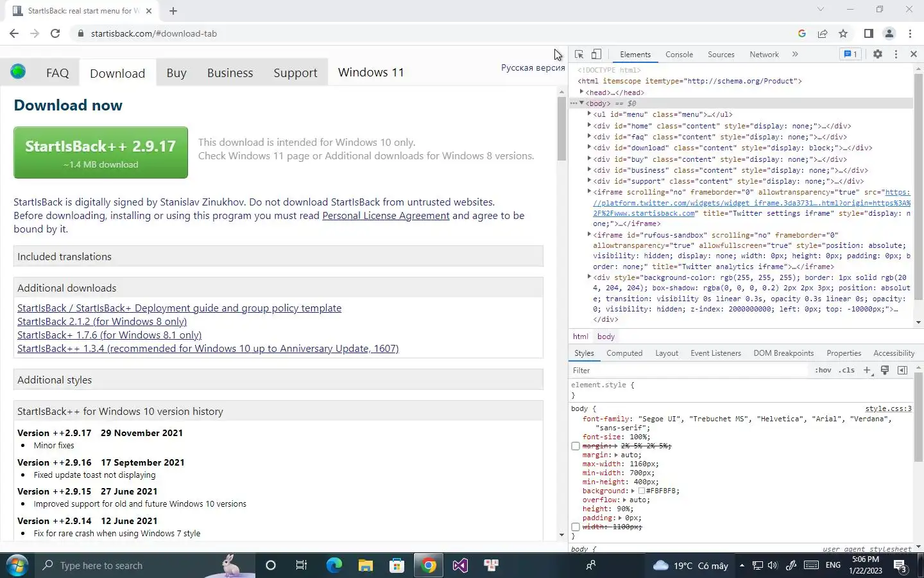Open the Computed styles tab
The image size is (924, 578).
pyautogui.click(x=624, y=353)
